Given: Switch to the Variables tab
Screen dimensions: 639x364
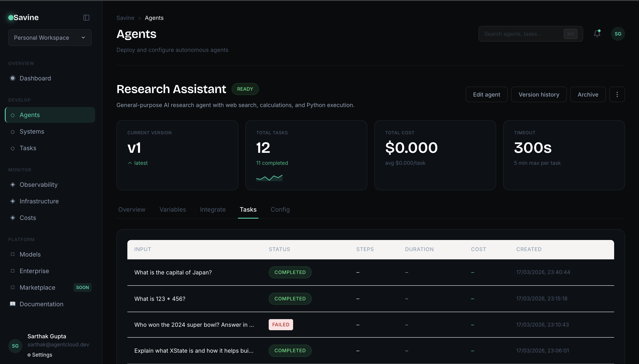Looking at the screenshot, I should (x=173, y=209).
